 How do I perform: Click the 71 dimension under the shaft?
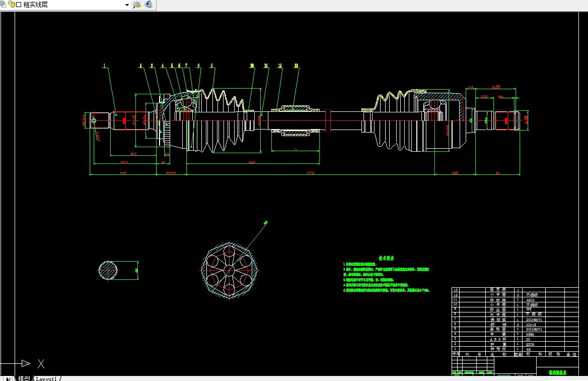pyautogui.click(x=296, y=149)
